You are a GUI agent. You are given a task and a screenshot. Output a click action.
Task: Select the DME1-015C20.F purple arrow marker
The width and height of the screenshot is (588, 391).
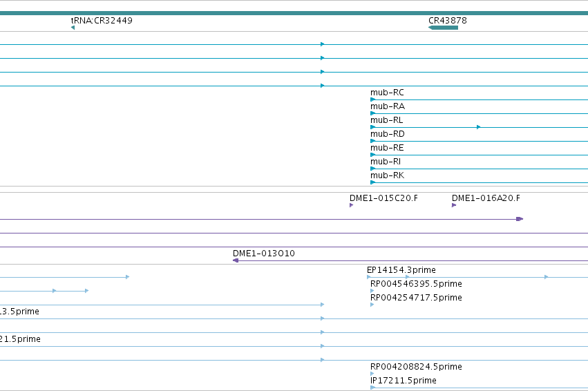click(352, 205)
